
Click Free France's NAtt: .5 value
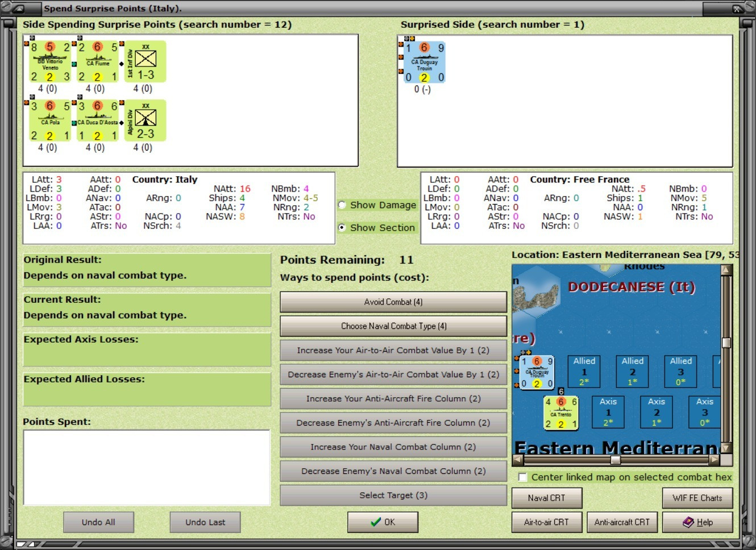click(x=642, y=189)
